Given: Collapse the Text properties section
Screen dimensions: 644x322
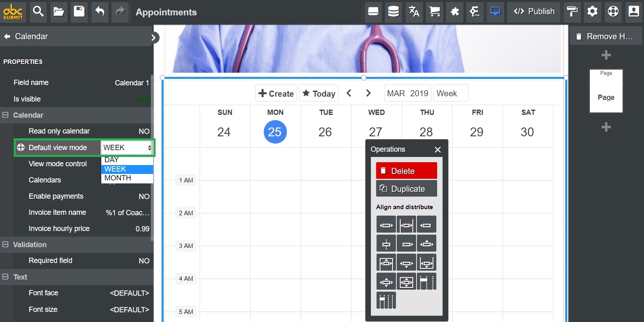Looking at the screenshot, I should tap(6, 277).
